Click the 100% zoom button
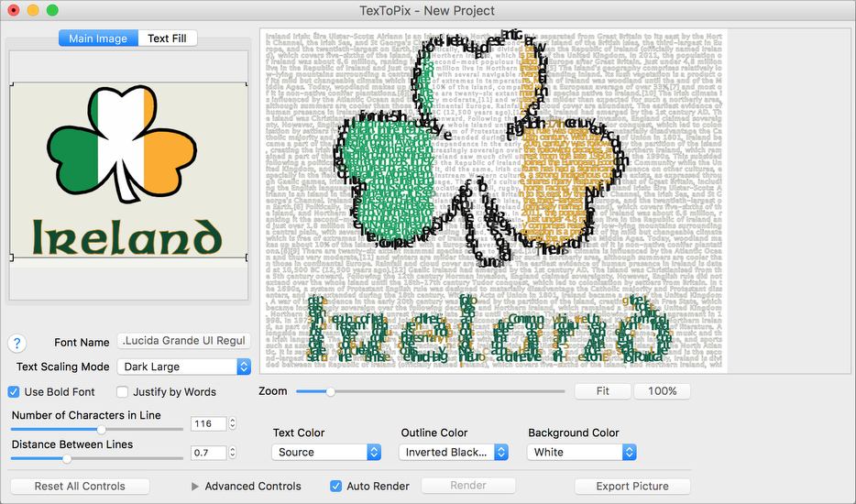The image size is (856, 504). coord(663,391)
